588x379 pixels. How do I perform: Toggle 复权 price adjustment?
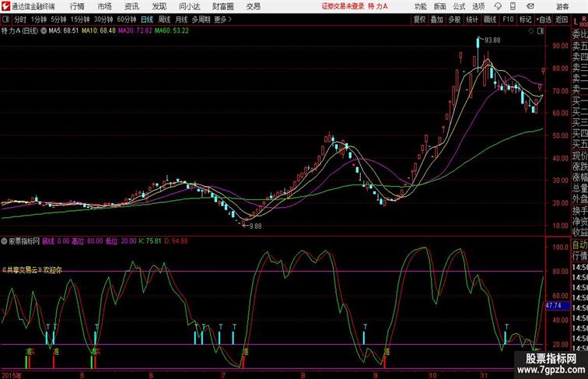(419, 19)
